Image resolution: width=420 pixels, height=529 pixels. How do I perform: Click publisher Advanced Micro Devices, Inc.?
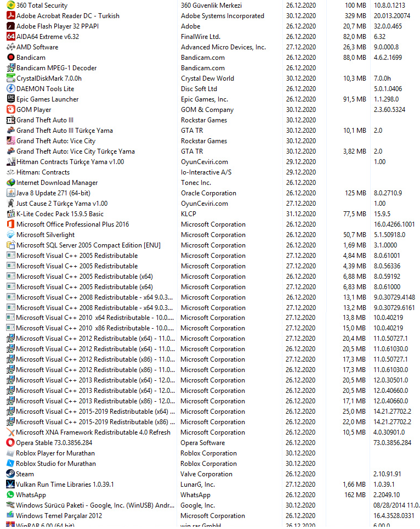click(x=224, y=47)
